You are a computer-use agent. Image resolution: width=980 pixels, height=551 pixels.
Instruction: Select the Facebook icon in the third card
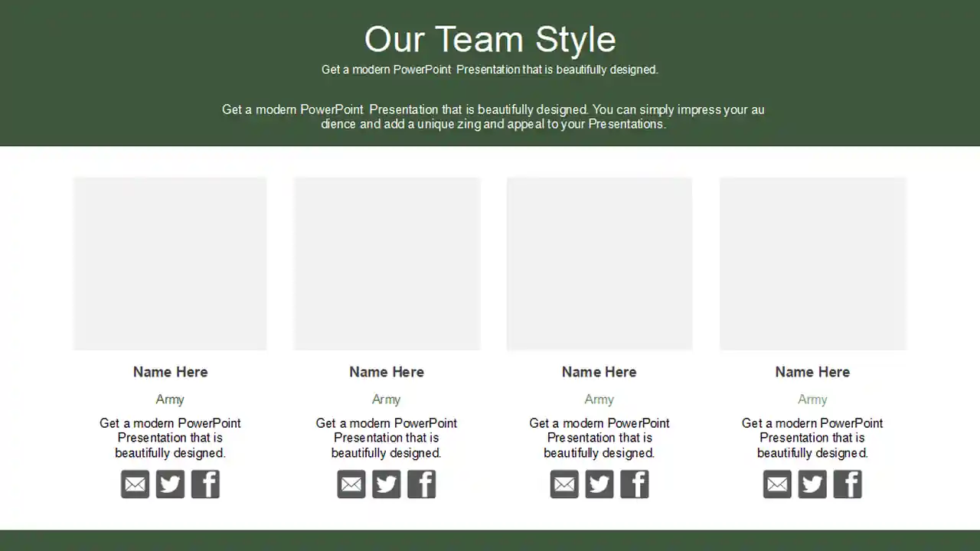[635, 484]
